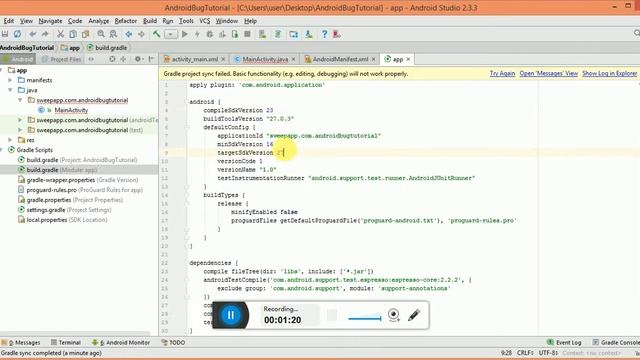The width and height of the screenshot is (640, 360).
Task: Expand the res folder
Action: pyautogui.click(x=10, y=140)
